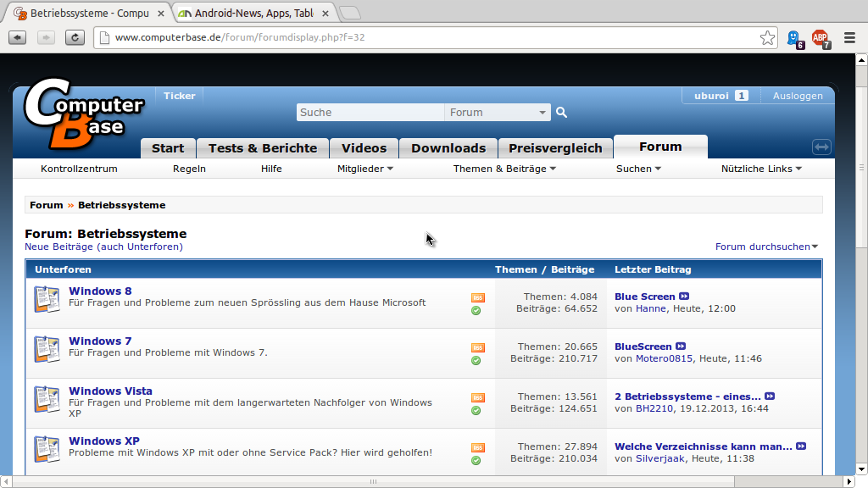Open user Hanne's profile
This screenshot has width=868, height=488.
(650, 308)
